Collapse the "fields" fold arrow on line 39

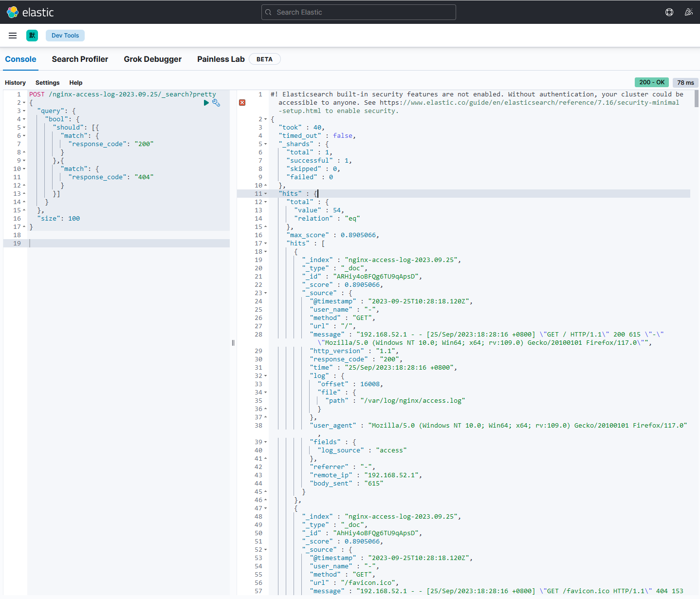point(266,442)
